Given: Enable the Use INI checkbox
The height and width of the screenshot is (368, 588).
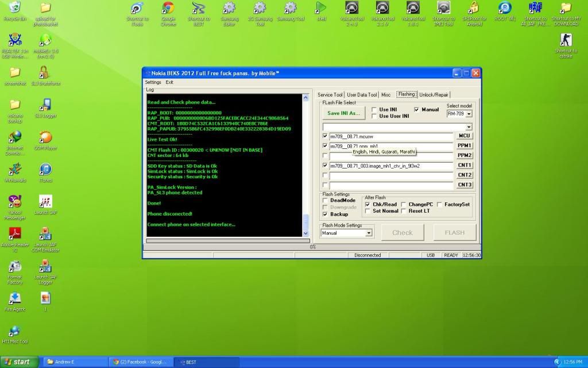Looking at the screenshot, I should tap(374, 109).
